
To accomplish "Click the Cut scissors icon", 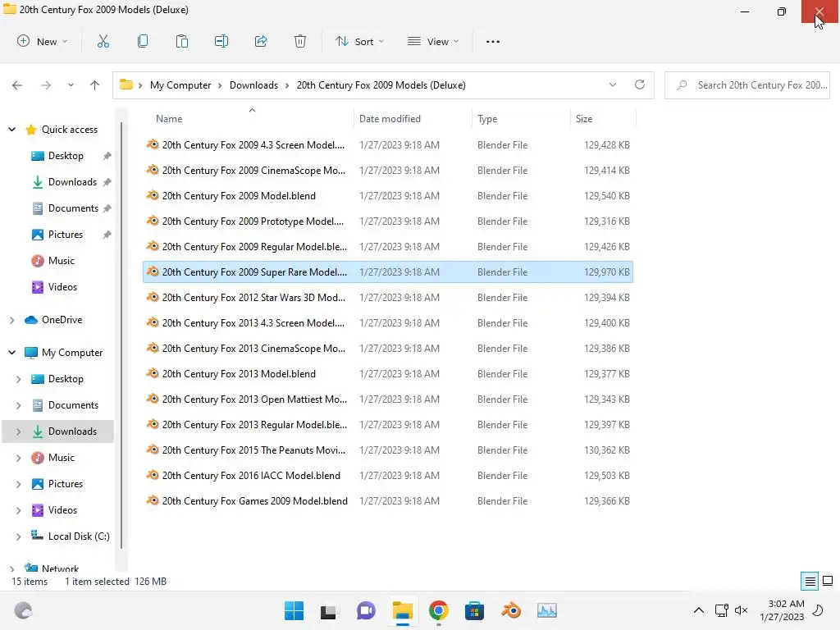I will (x=103, y=41).
